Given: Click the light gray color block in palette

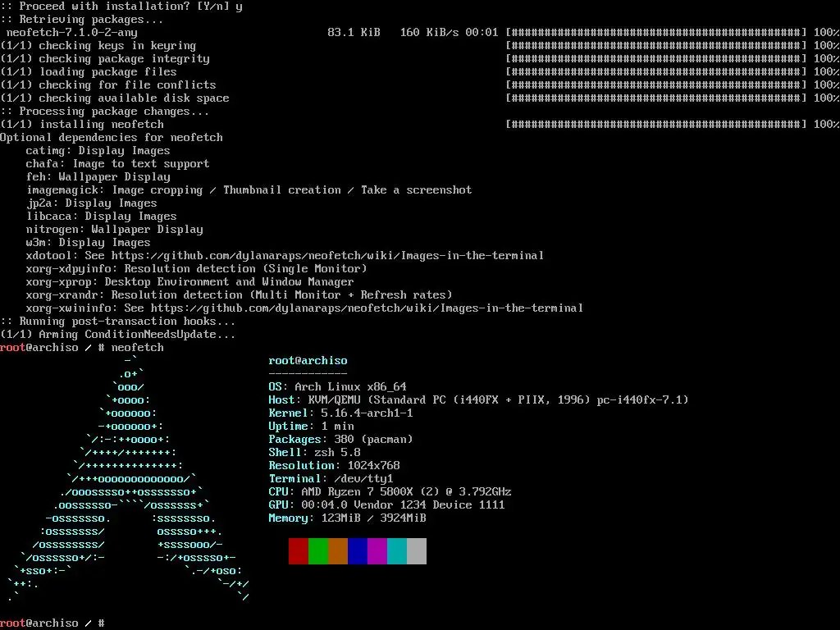Looking at the screenshot, I should [416, 551].
